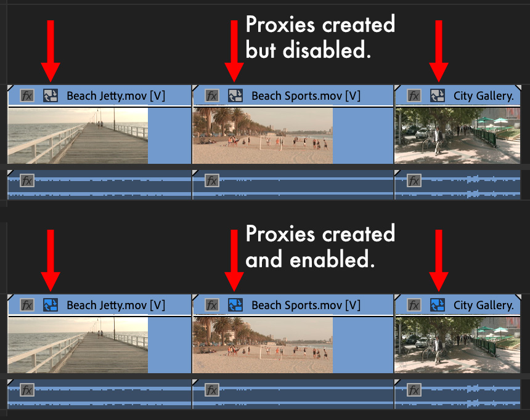The width and height of the screenshot is (530, 420).
Task: Click lower city street thumbnail
Action: click(457, 345)
